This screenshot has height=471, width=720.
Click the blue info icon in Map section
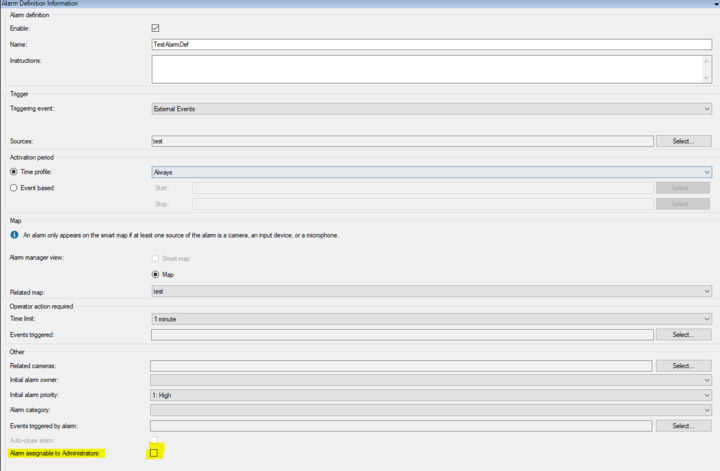click(x=14, y=235)
